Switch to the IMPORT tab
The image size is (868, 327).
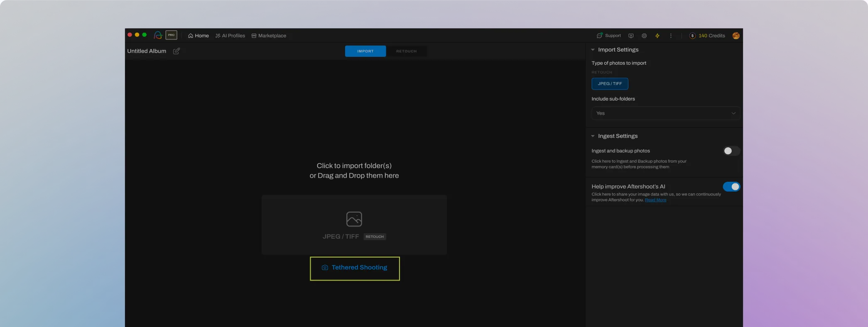coord(365,51)
